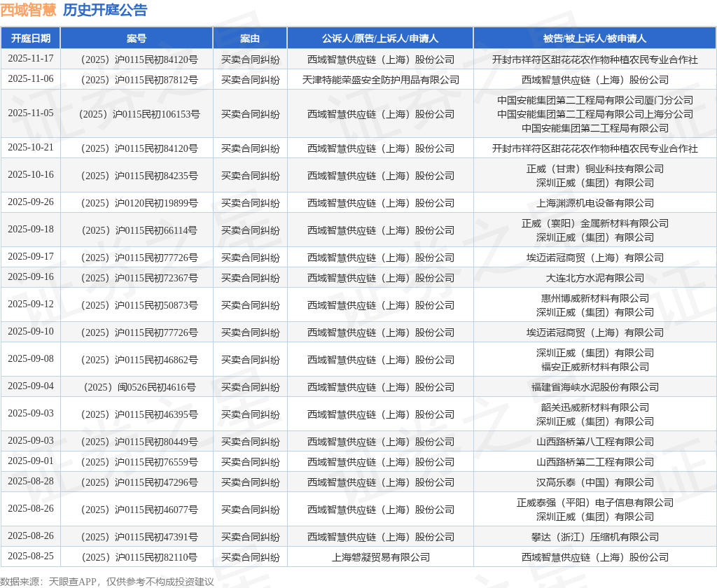Click the date 2025-11-17
Viewport: 717px width, 588px height.
31,59
